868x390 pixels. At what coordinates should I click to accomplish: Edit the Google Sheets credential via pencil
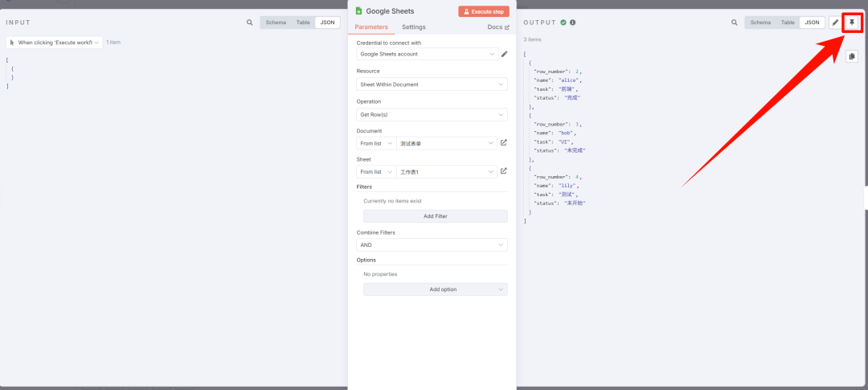504,54
